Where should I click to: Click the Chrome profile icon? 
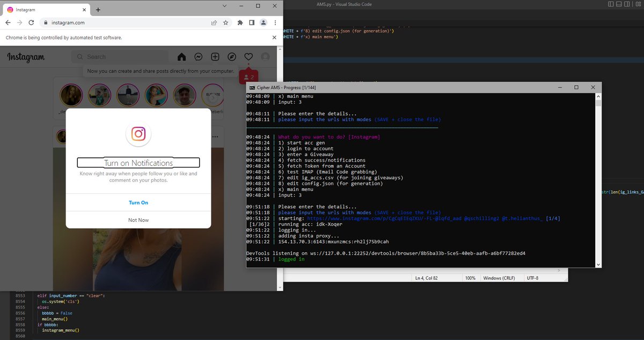point(264,23)
